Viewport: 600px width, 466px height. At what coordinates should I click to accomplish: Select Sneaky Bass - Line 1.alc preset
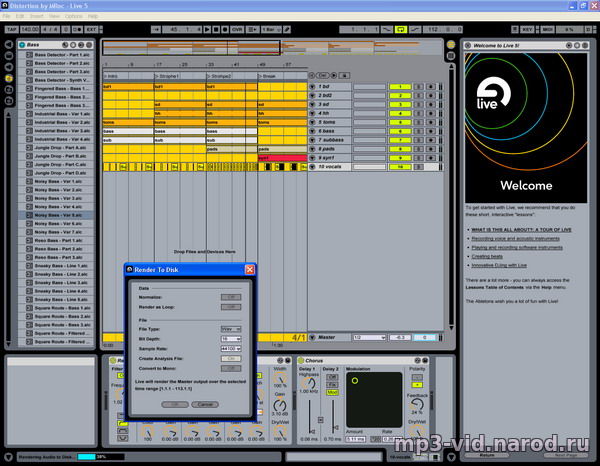(61, 266)
